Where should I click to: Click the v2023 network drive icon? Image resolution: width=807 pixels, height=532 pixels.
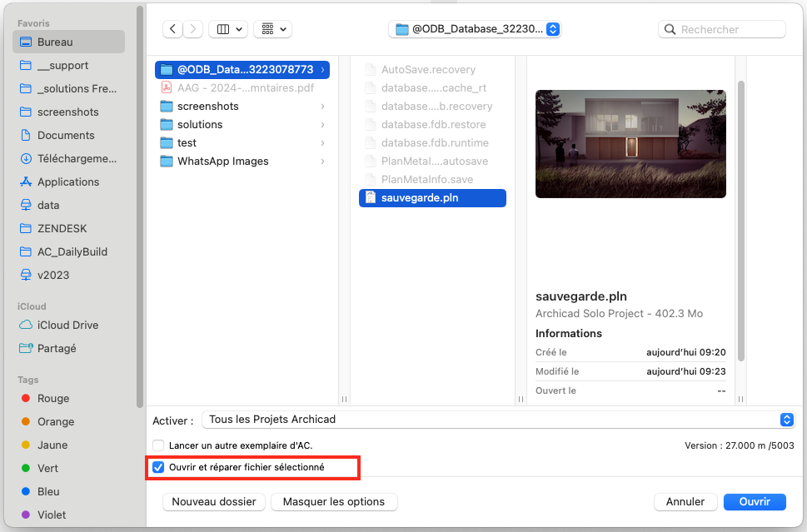pos(25,275)
